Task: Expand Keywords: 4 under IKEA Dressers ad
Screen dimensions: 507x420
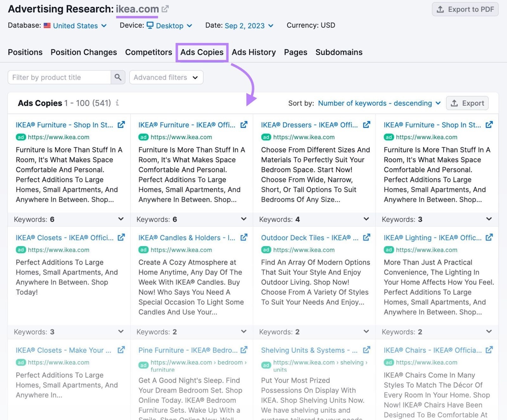Action: [366, 219]
